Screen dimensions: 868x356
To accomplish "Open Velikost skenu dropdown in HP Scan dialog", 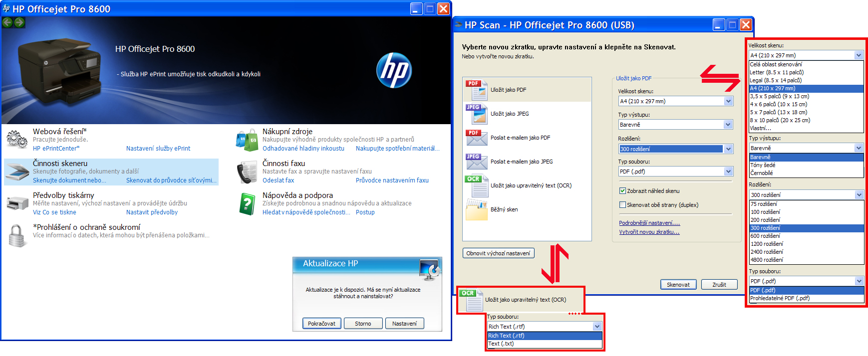I will pos(676,101).
